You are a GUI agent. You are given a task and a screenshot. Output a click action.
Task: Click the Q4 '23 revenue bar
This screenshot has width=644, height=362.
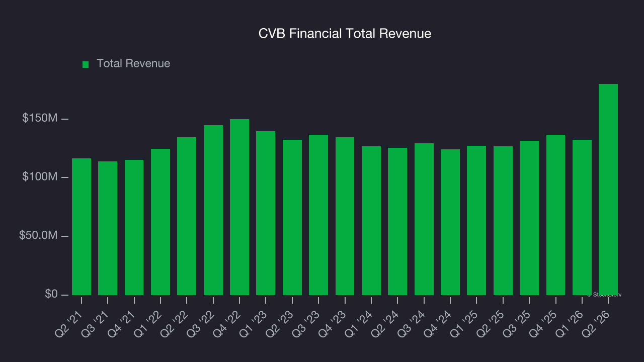(345, 216)
